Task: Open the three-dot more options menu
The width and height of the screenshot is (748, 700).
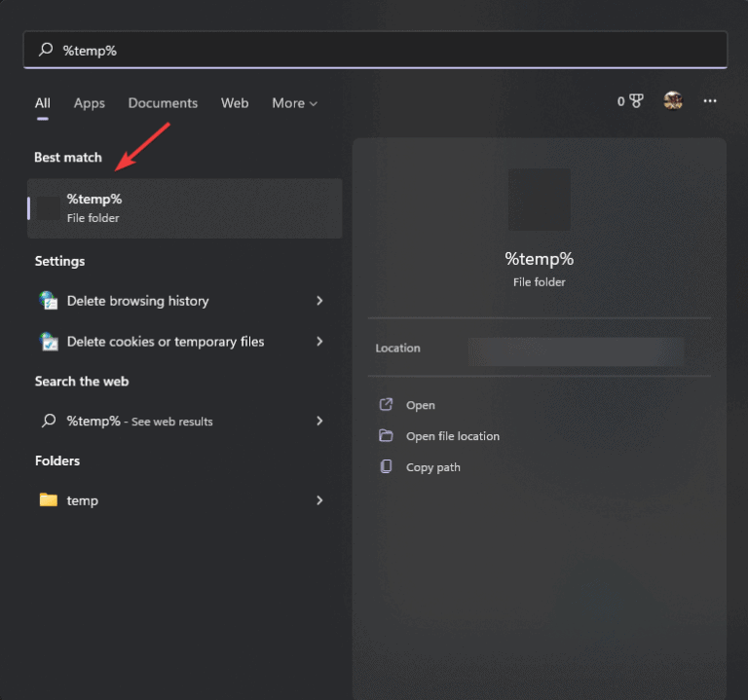Action: [x=710, y=101]
